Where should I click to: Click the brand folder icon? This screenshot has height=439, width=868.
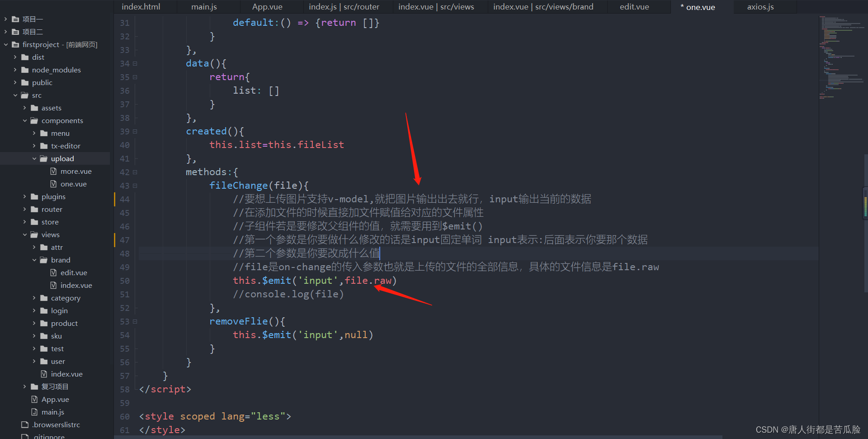[x=44, y=260]
